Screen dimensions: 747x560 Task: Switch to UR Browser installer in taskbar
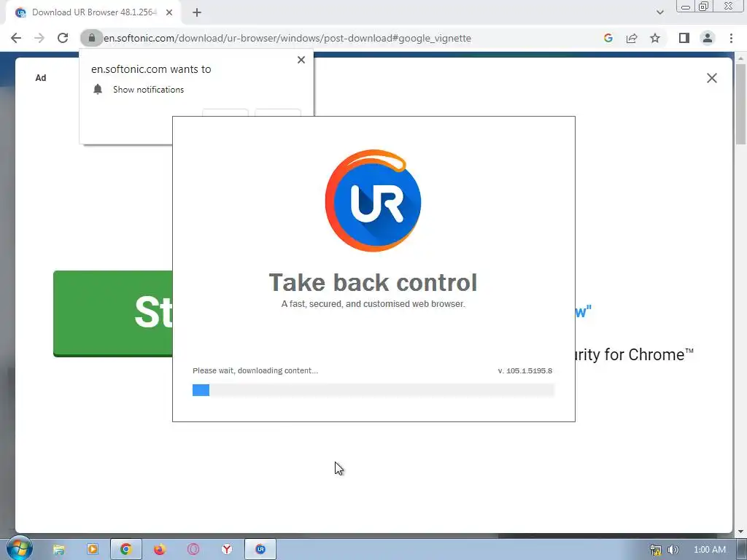click(x=260, y=550)
